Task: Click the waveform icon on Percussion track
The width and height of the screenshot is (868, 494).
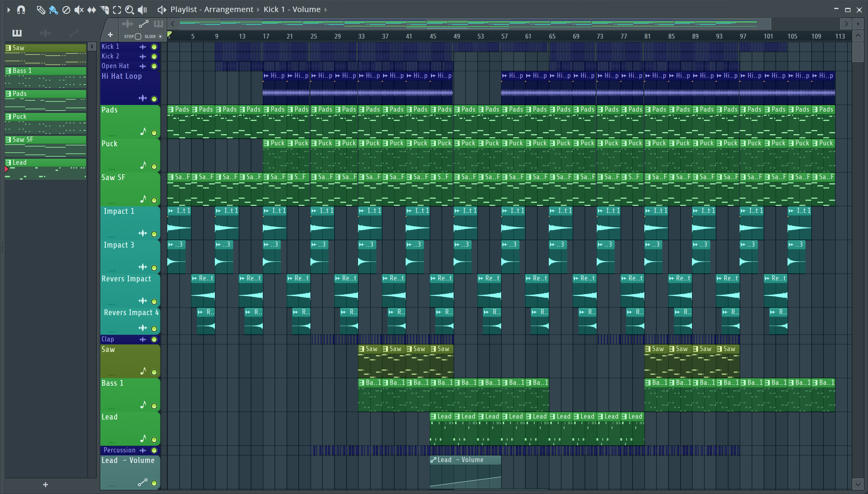Action: (143, 450)
